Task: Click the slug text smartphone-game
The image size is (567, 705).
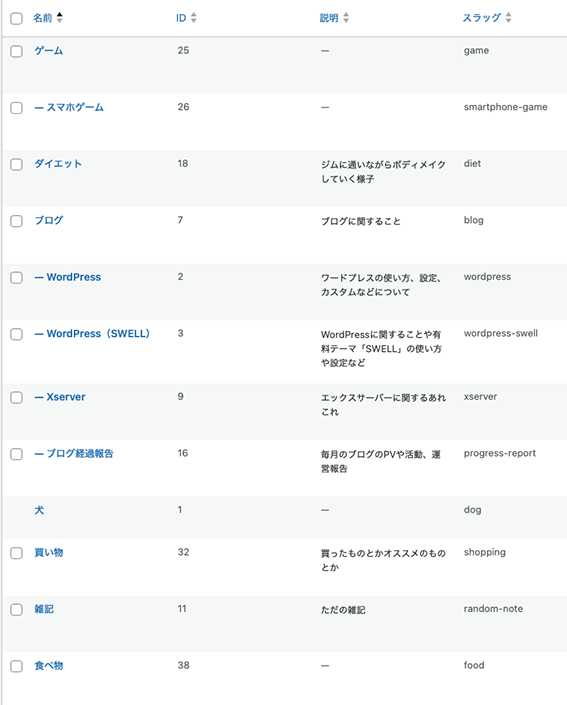Action: tap(506, 107)
